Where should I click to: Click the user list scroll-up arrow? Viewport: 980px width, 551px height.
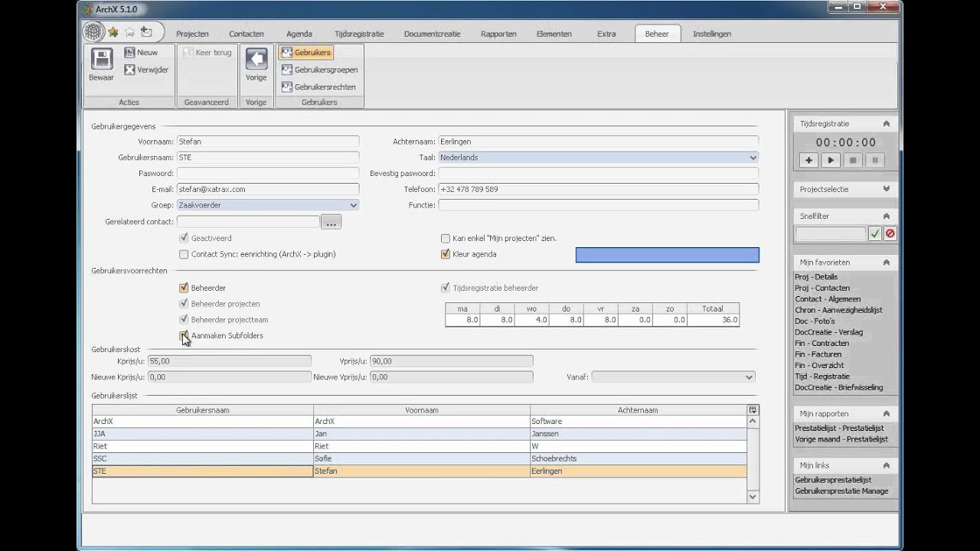[753, 422]
